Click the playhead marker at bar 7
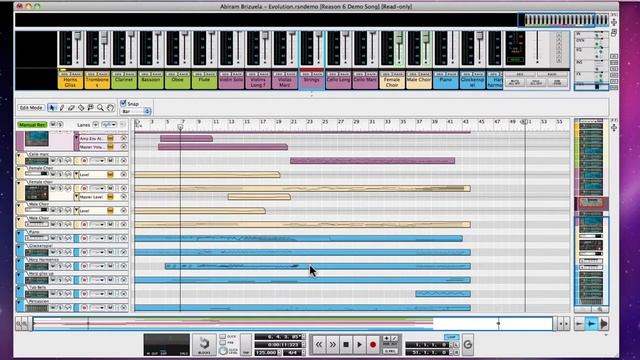The height and width of the screenshot is (360, 640). pyautogui.click(x=180, y=127)
